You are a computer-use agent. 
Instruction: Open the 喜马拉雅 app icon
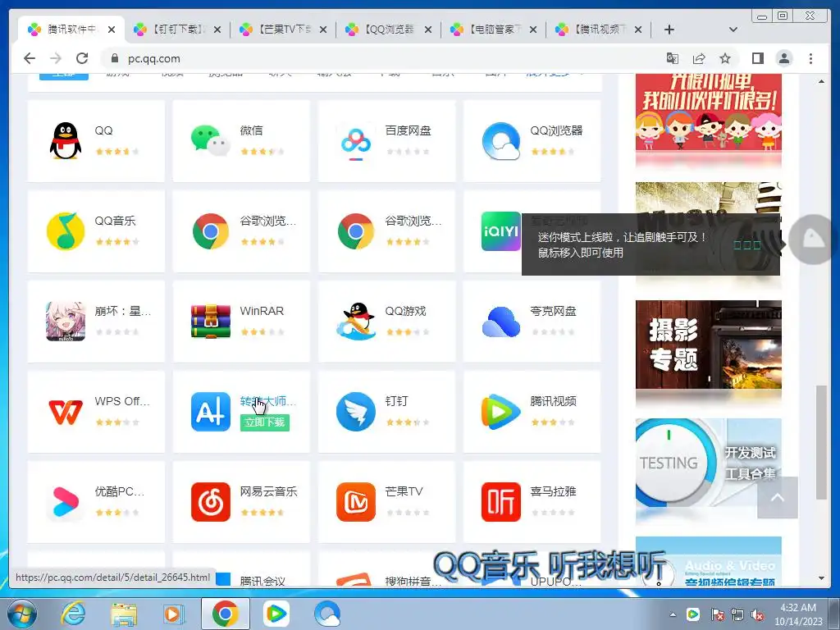tap(501, 502)
